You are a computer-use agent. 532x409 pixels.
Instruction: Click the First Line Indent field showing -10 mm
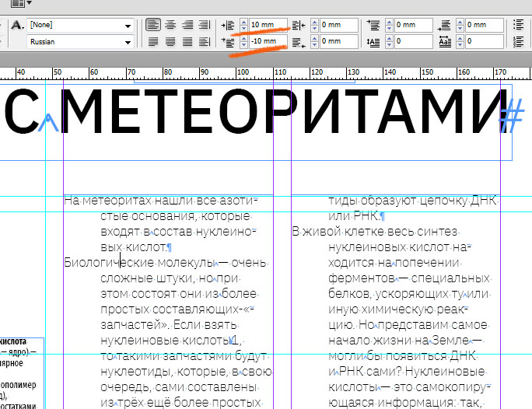pyautogui.click(x=268, y=41)
